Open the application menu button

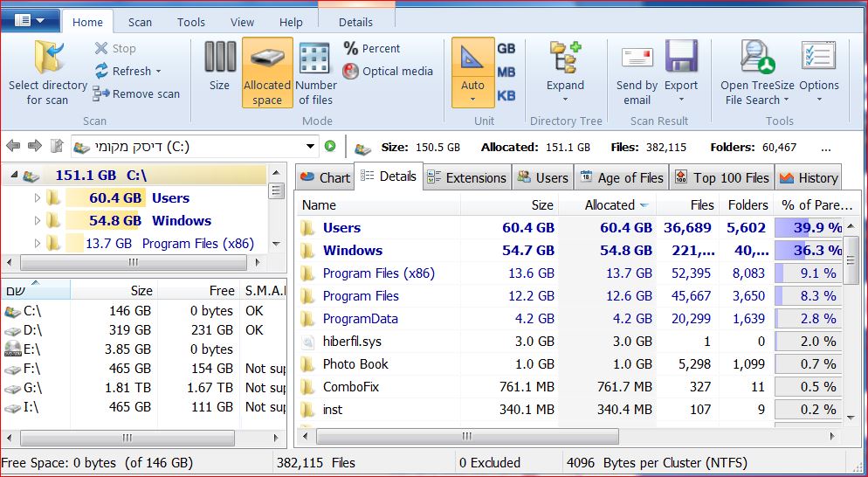click(x=31, y=21)
